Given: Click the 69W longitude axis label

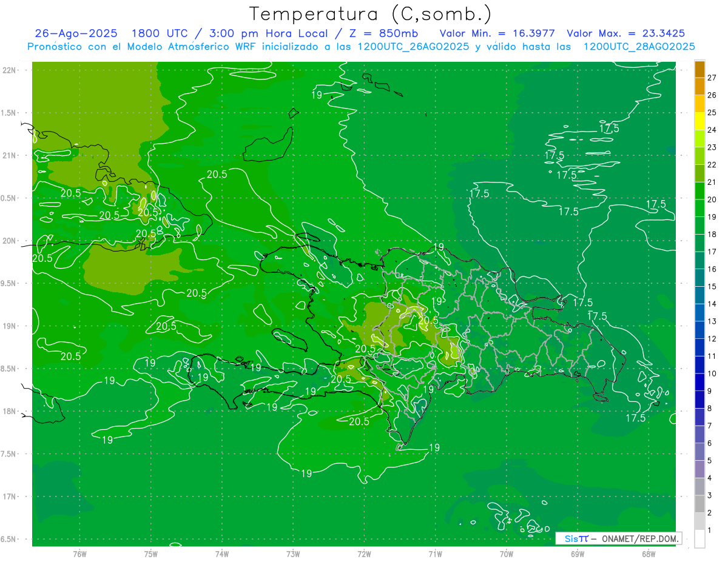Looking at the screenshot, I should tap(578, 554).
